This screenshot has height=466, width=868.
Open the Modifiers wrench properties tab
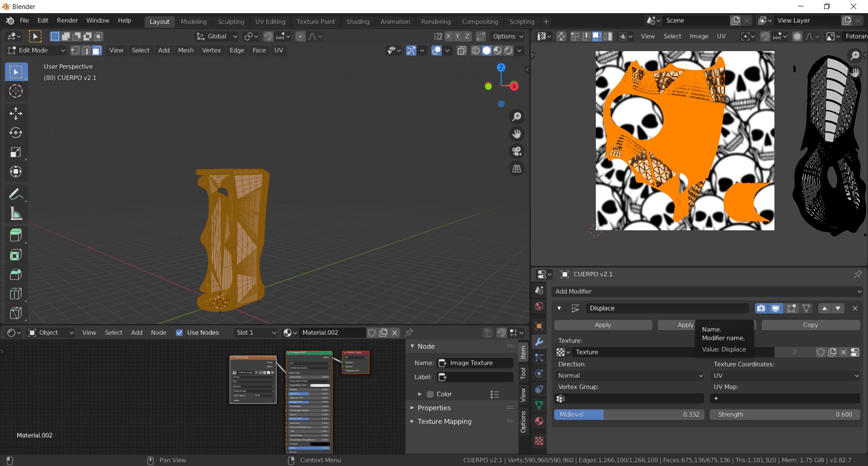539,342
